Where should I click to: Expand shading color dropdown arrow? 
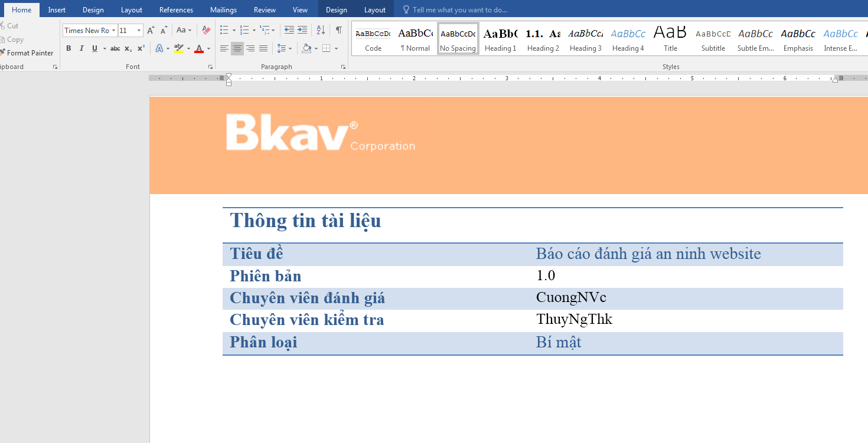pyautogui.click(x=316, y=48)
